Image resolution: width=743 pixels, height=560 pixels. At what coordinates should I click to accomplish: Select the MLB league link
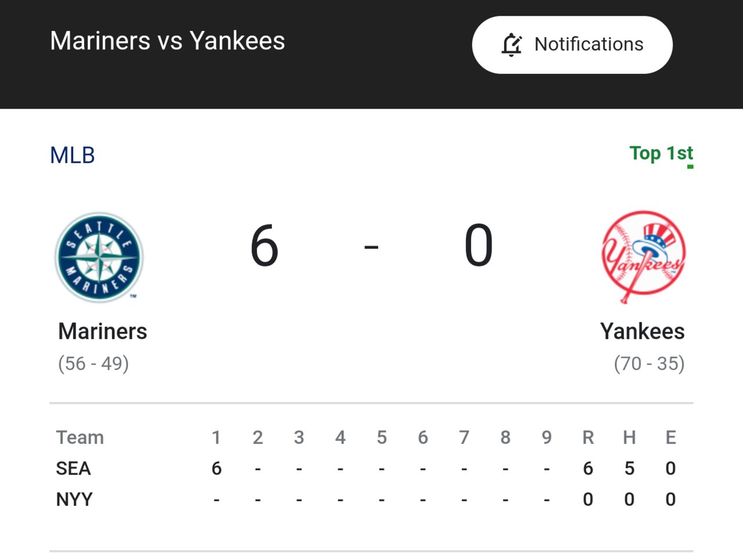(x=73, y=155)
